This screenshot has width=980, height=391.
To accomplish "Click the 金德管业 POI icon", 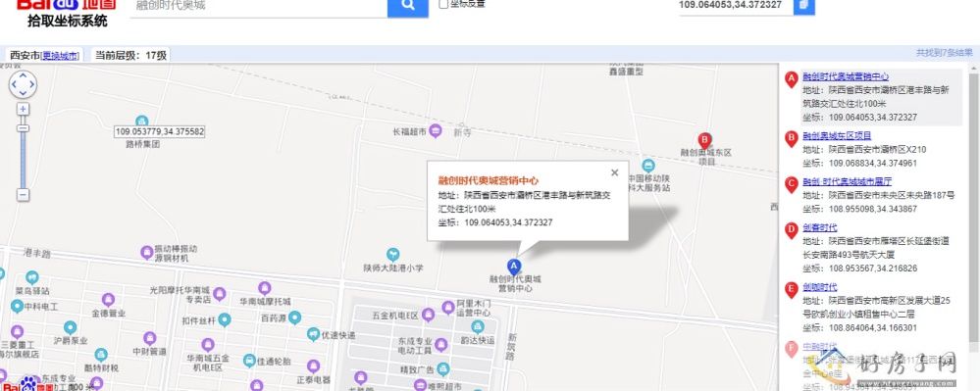I will coord(108,300).
